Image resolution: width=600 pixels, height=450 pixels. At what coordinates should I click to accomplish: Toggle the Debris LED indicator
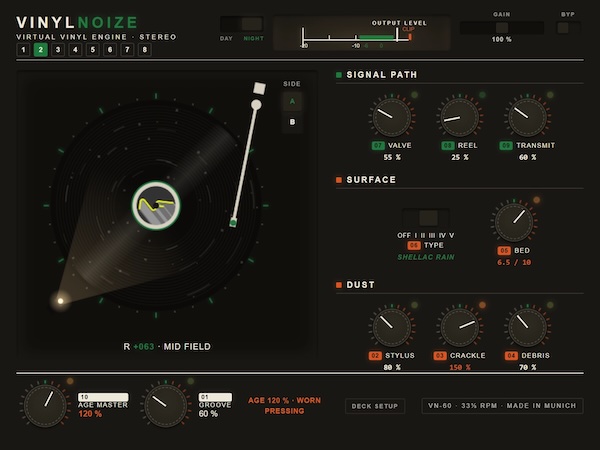550,305
